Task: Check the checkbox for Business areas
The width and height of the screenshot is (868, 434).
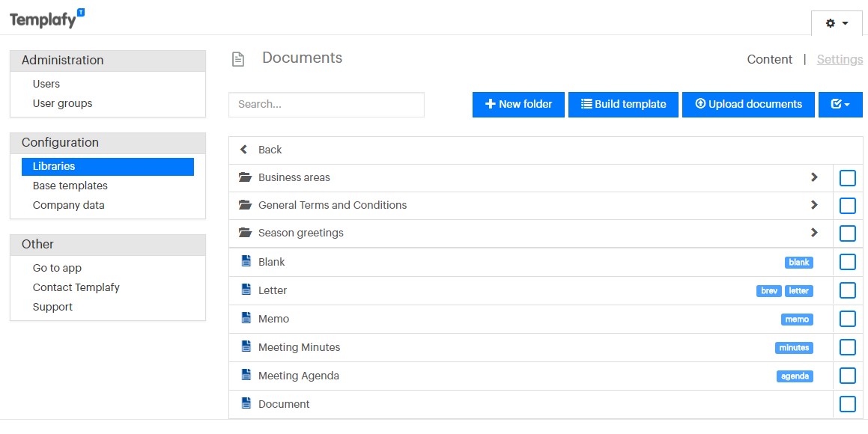Action: point(847,177)
